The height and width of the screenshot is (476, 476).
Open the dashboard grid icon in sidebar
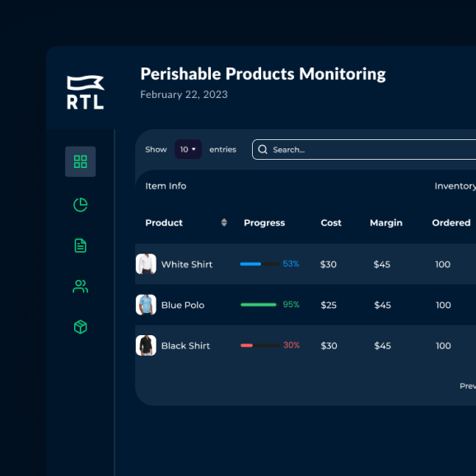(x=80, y=161)
